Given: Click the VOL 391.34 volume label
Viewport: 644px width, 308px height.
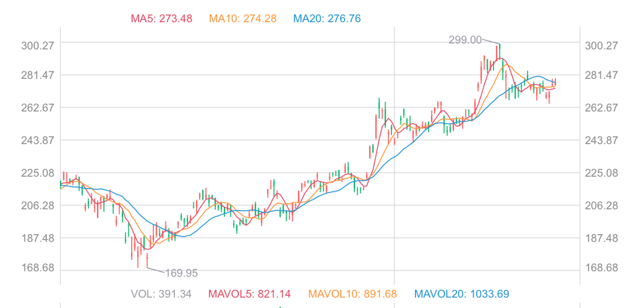Looking at the screenshot, I should [x=161, y=294].
